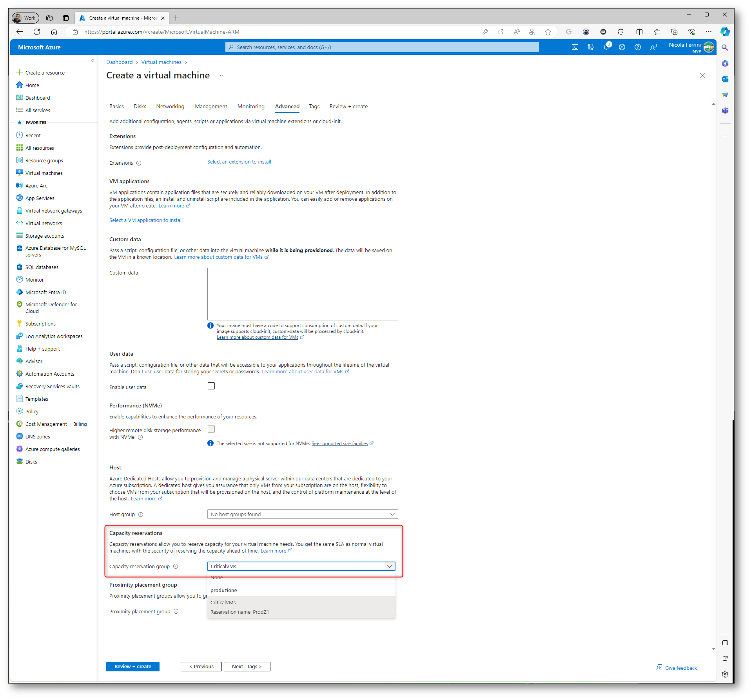Open Azure notifications bell
This screenshot has width=751, height=700.
[606, 47]
